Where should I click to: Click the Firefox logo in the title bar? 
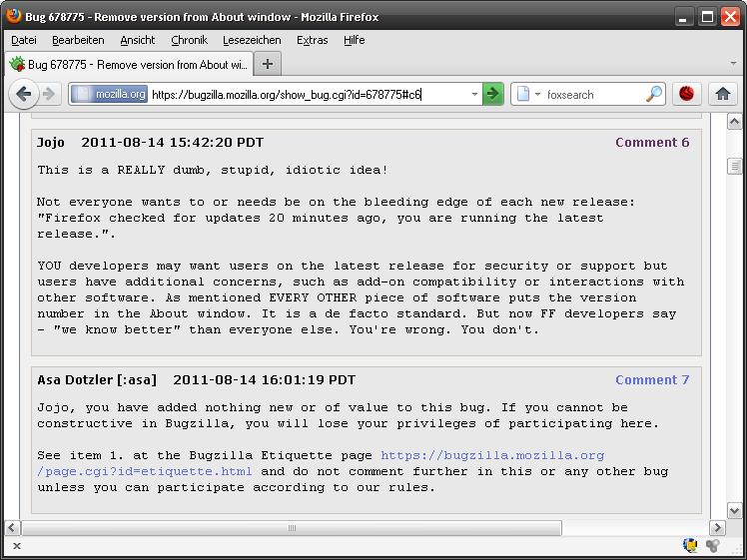click(13, 16)
